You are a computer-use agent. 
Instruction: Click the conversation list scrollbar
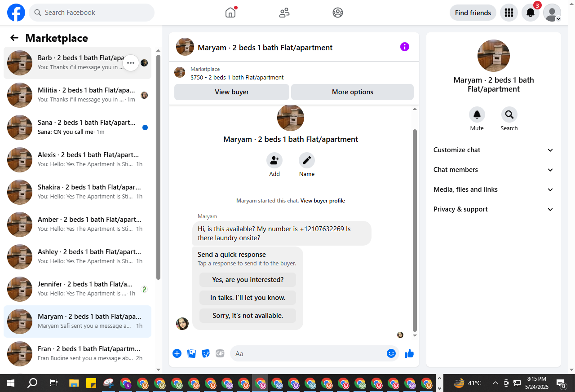point(158,167)
